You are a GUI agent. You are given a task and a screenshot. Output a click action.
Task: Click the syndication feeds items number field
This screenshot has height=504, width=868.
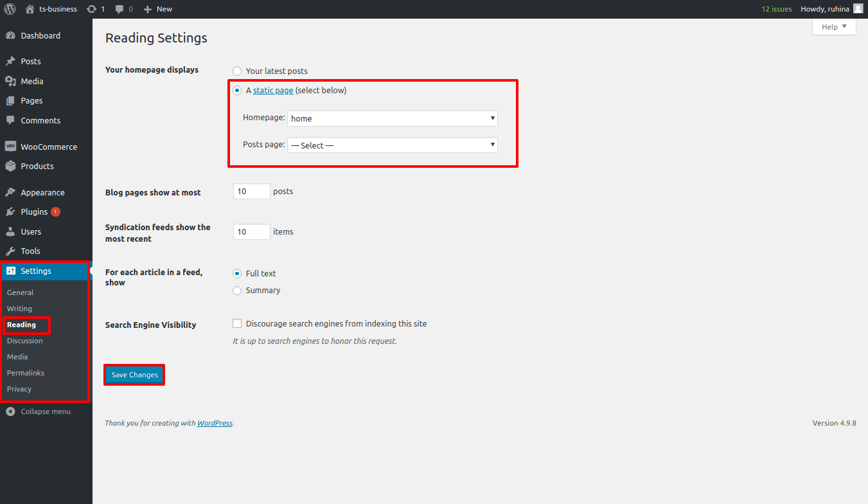click(251, 232)
